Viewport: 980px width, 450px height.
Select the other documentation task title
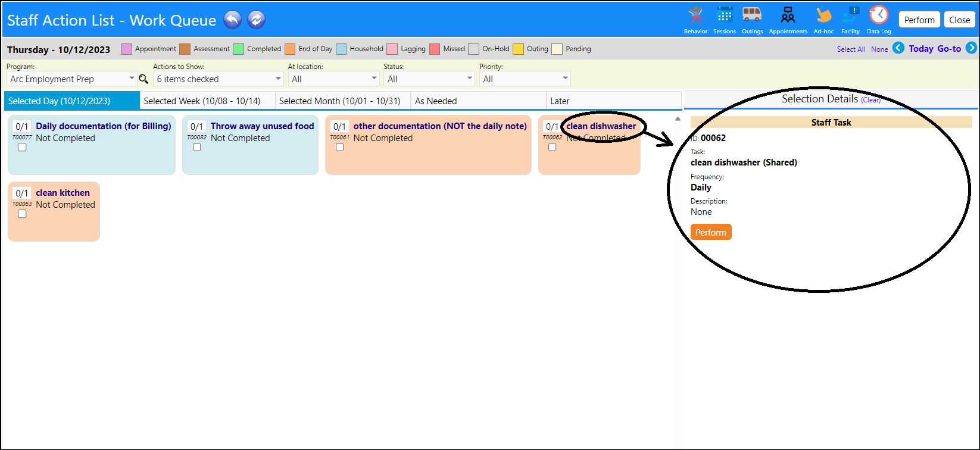tap(440, 126)
